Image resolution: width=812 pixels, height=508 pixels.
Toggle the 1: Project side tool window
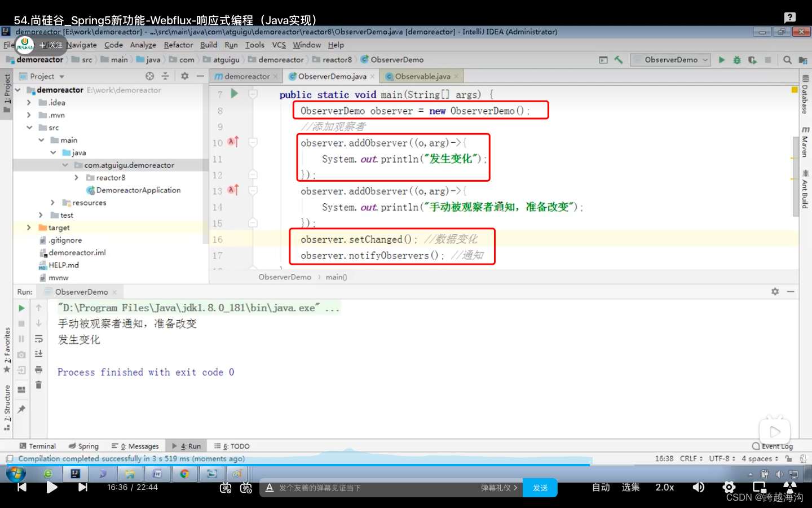6,93
